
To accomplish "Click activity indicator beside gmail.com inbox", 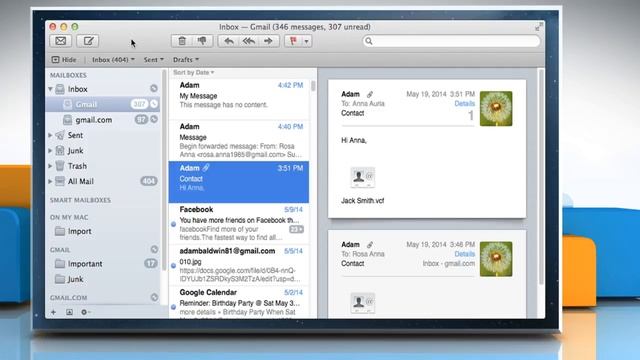I will pyautogui.click(x=154, y=120).
